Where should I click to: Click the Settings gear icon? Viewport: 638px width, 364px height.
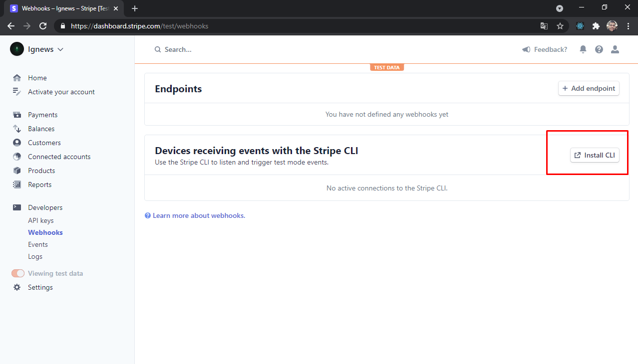[x=17, y=287]
